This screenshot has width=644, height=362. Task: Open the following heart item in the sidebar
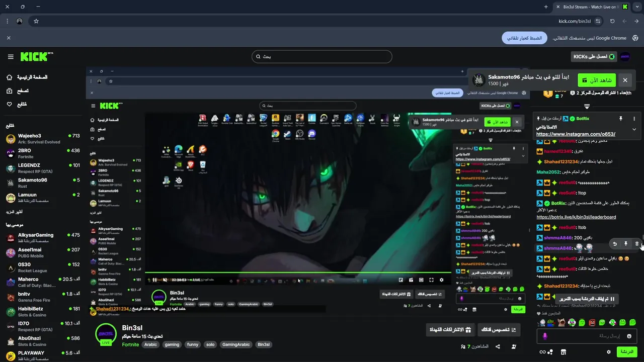[x=17, y=104]
